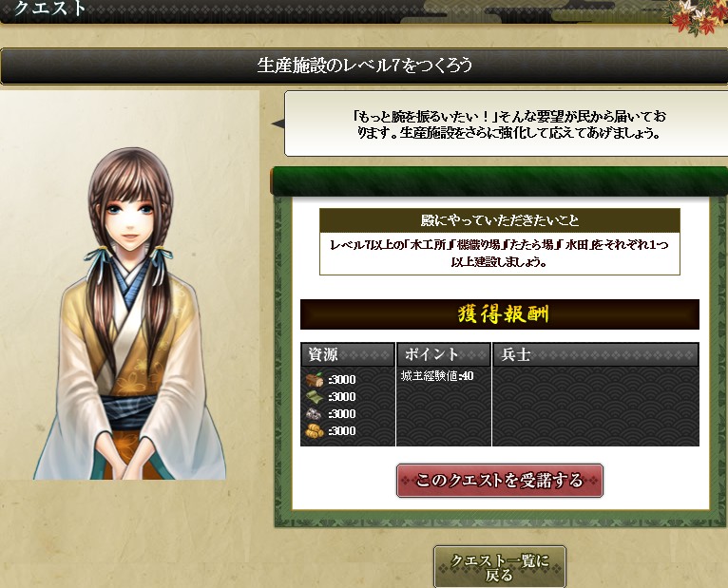Click the wood resource icon
This screenshot has height=588, width=728.
tap(315, 380)
